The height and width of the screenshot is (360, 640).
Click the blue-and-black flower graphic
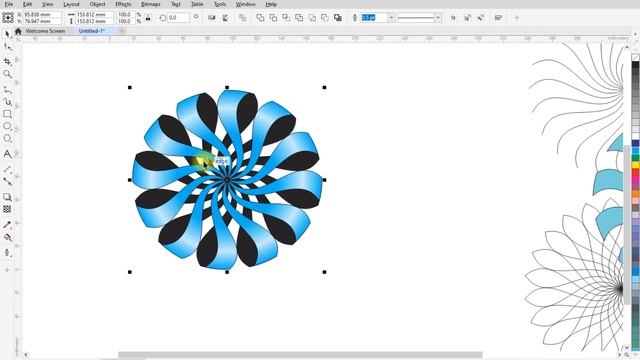(x=227, y=180)
